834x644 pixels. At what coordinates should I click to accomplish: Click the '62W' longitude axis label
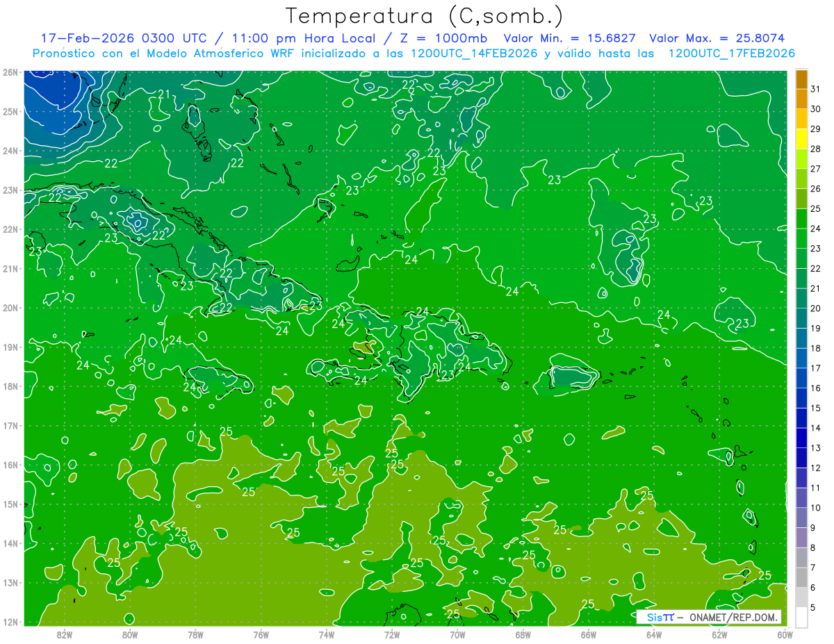(719, 634)
